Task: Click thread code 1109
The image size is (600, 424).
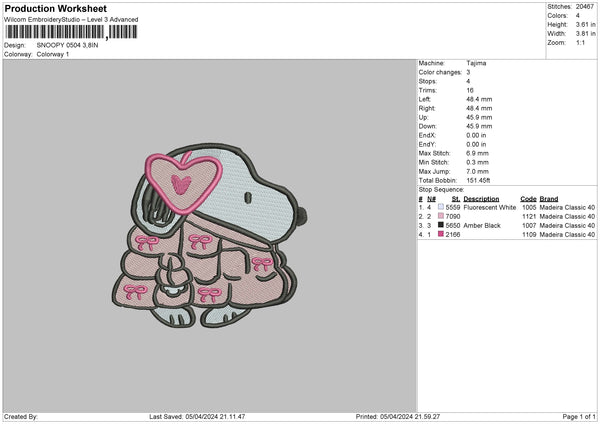Action: (x=529, y=234)
